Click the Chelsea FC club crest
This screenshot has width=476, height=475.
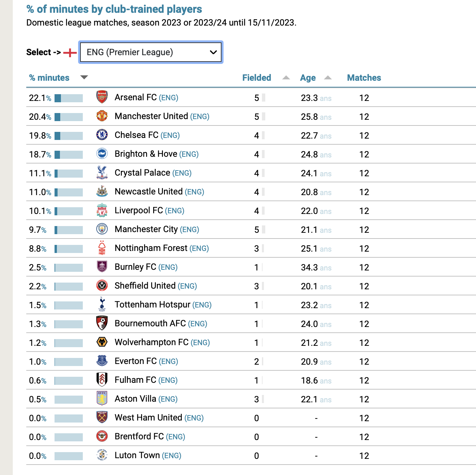click(x=102, y=135)
